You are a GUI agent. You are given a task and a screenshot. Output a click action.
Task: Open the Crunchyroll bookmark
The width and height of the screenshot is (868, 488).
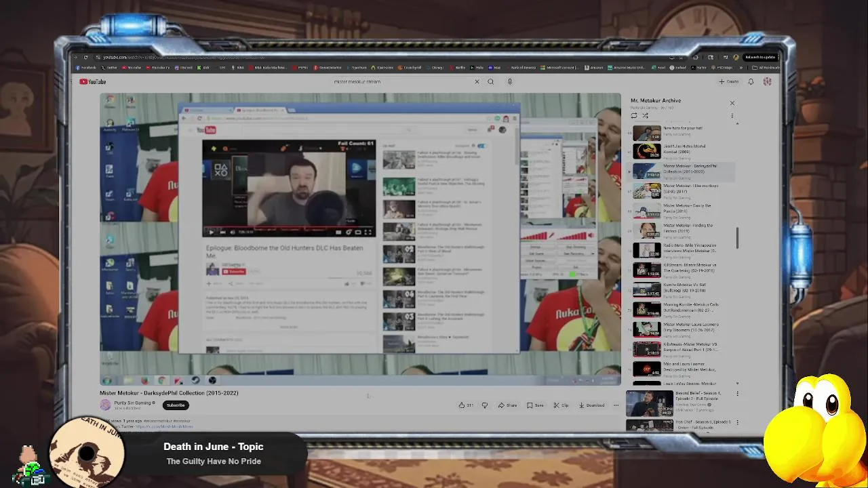tap(410, 67)
